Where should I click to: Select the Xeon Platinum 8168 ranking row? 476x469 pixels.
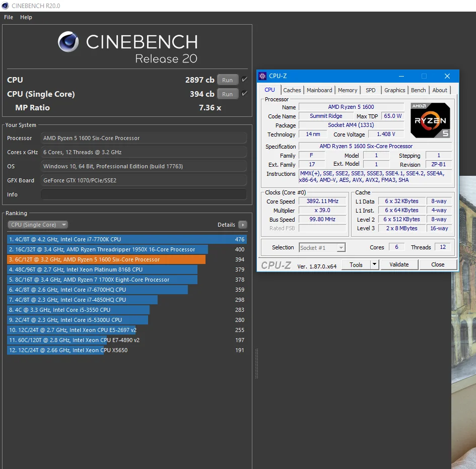click(127, 270)
